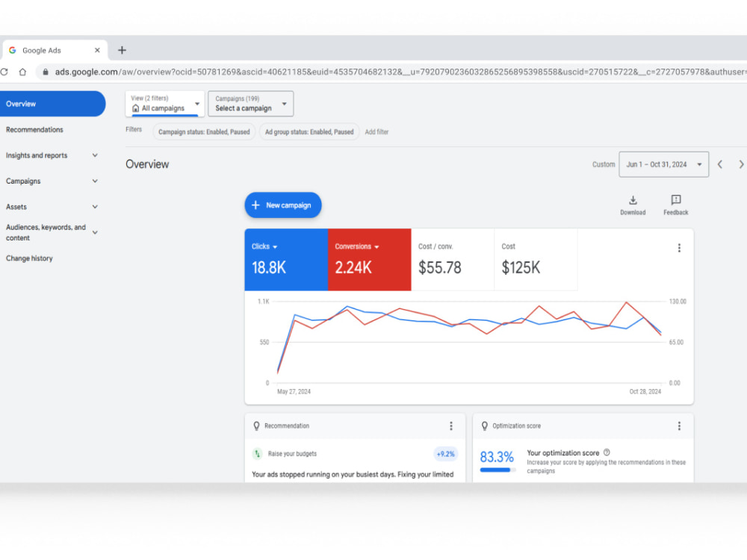Click the lock icon in the address bar
This screenshot has height=560, width=747.
pos(46,72)
